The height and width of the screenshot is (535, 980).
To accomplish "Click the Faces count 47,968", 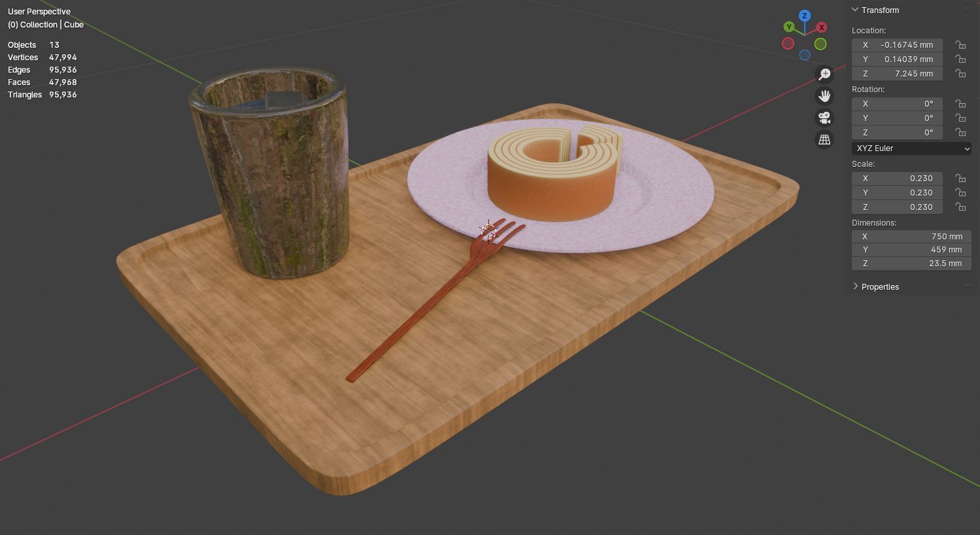I will click(x=63, y=82).
